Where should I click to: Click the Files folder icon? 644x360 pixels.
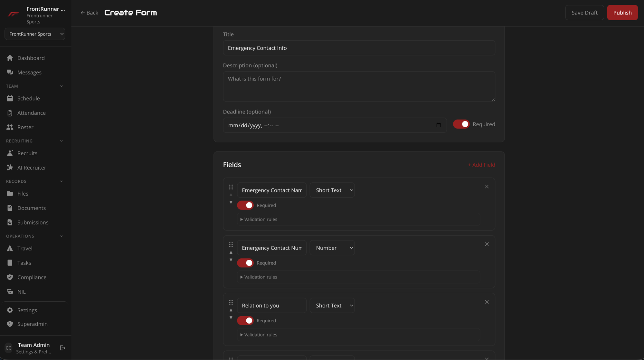(x=10, y=193)
